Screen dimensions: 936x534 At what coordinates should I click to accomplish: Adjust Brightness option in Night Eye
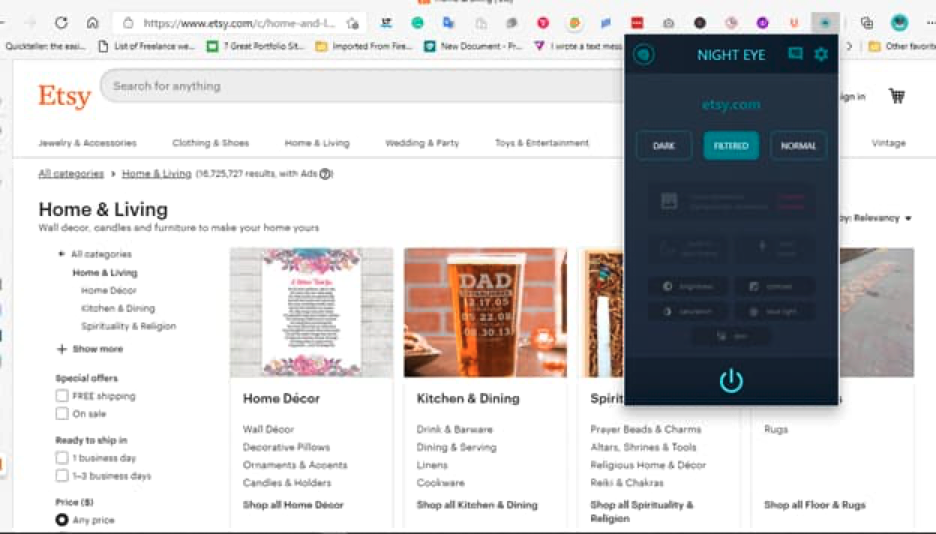688,286
